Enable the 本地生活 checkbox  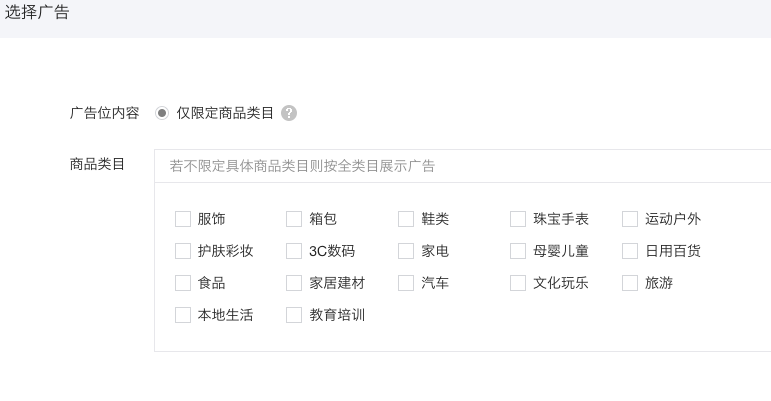pyautogui.click(x=183, y=315)
